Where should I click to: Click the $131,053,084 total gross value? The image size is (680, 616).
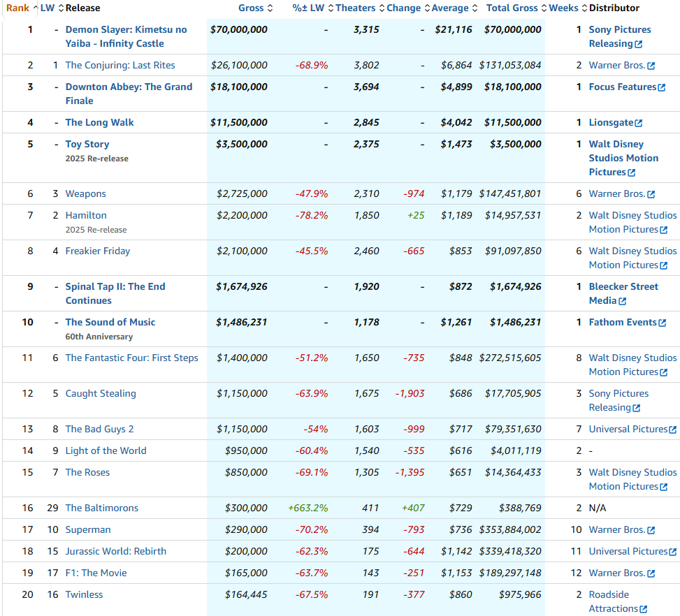point(510,65)
